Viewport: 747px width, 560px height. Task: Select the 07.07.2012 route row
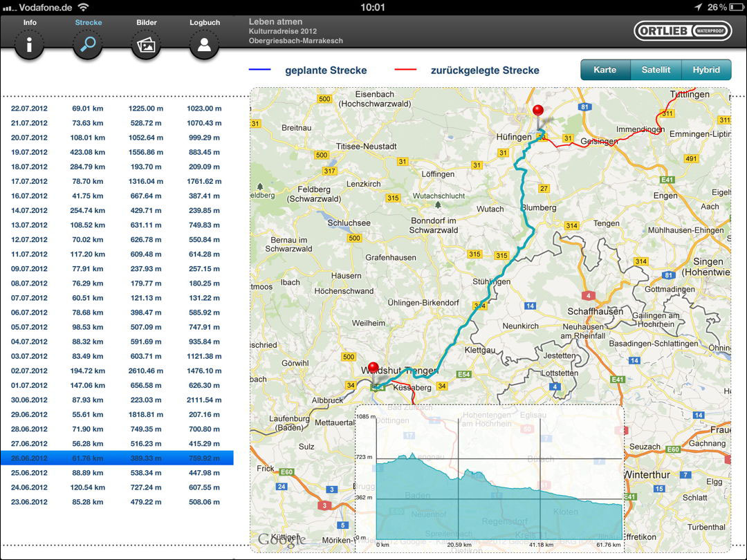pos(117,297)
